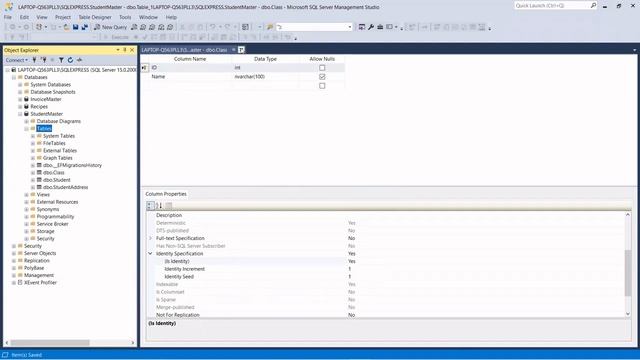Expand the Server Objects node
The width and height of the screenshot is (640, 360).
coord(14,253)
